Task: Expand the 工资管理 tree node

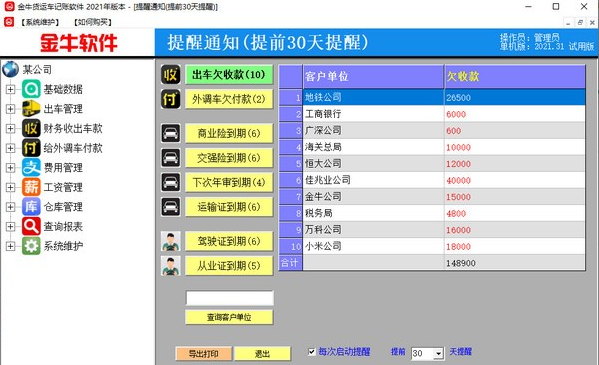Action: 10,187
